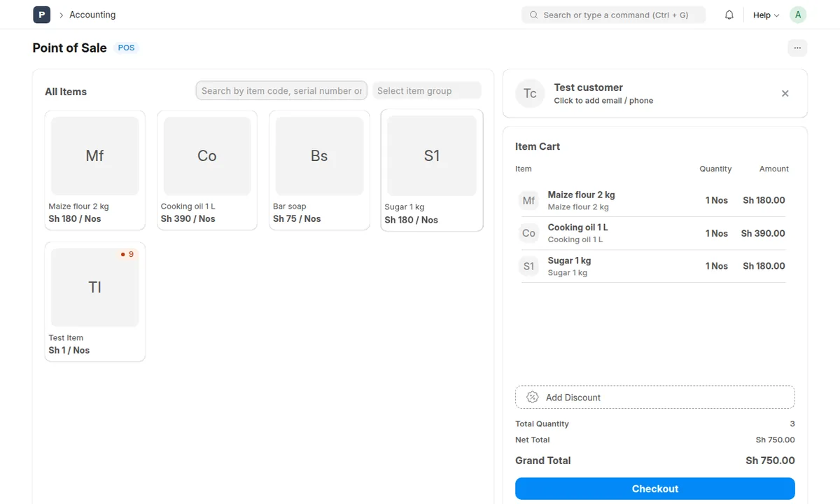Click to add email / phone
This screenshot has width=840, height=504.
click(603, 101)
